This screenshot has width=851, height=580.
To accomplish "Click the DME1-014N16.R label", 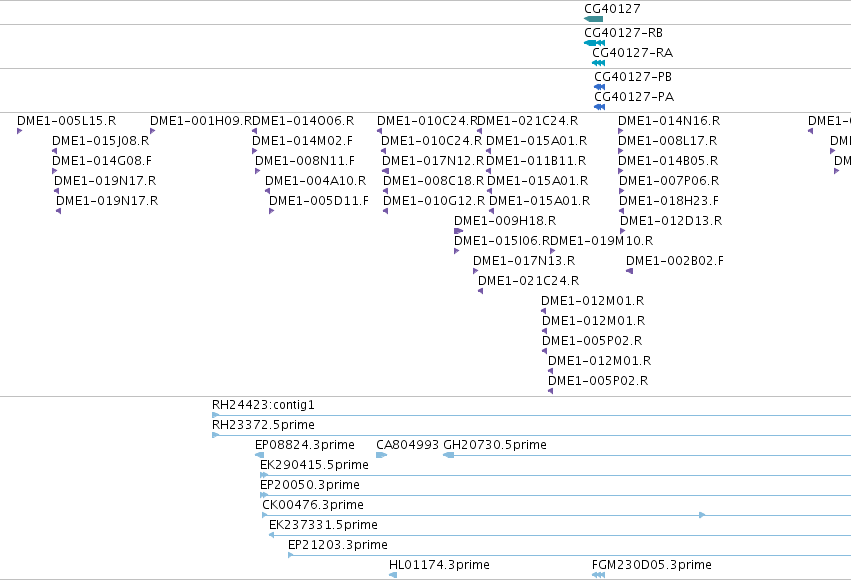I will (669, 120).
